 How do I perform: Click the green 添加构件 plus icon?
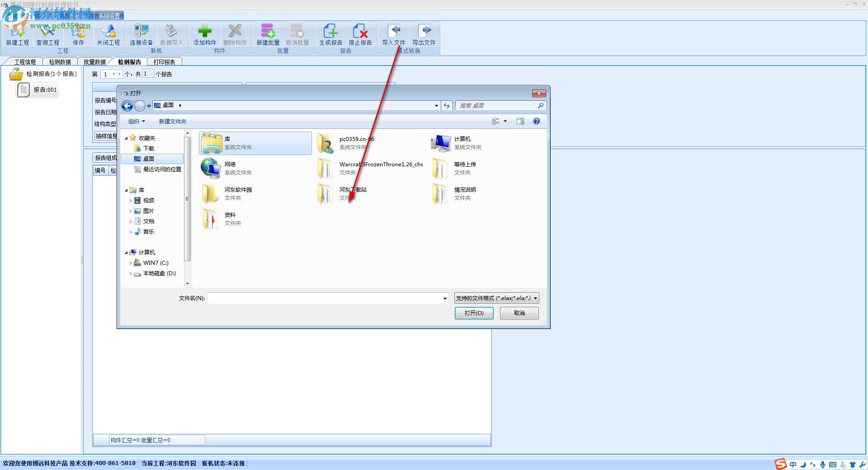pos(204,35)
